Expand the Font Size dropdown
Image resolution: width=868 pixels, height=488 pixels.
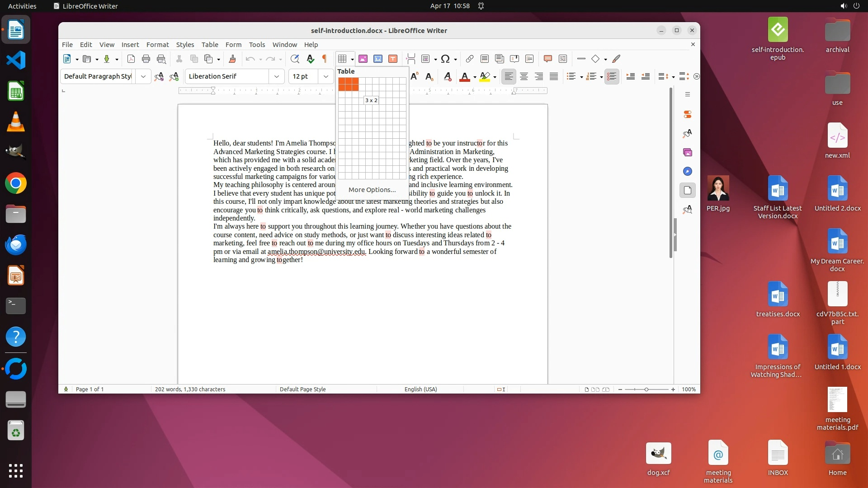tap(325, 76)
